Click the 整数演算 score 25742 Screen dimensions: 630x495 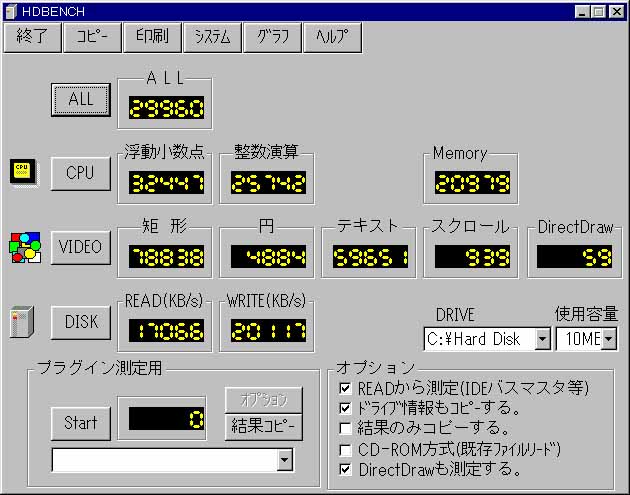pos(268,182)
